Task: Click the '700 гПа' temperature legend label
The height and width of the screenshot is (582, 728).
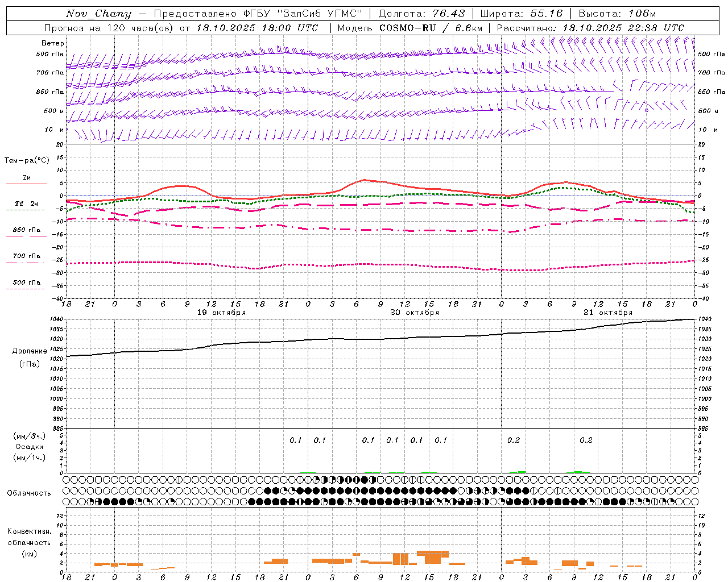Action: click(26, 256)
